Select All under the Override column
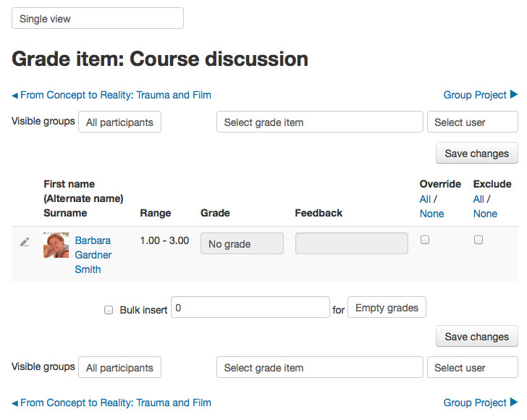This screenshot has width=527, height=420. coord(425,199)
